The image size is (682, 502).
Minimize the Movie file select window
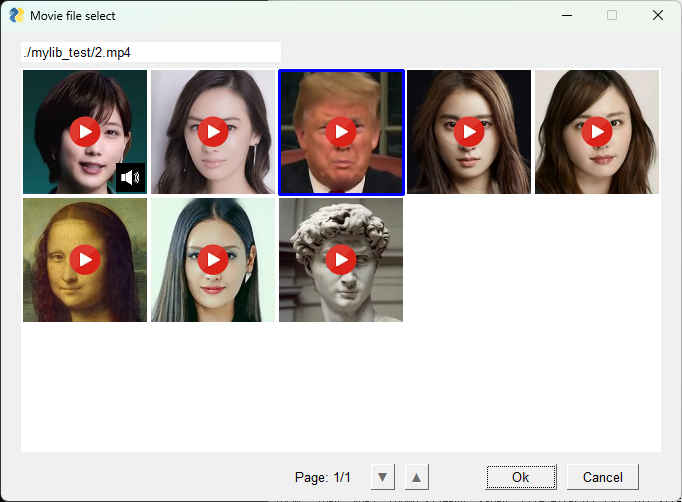tap(567, 15)
